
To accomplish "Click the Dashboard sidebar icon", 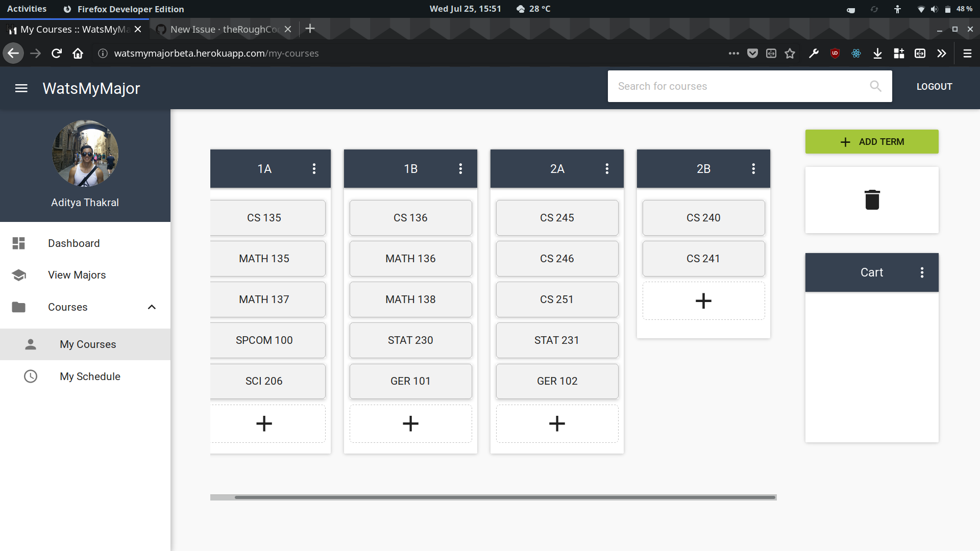I will tap(19, 243).
